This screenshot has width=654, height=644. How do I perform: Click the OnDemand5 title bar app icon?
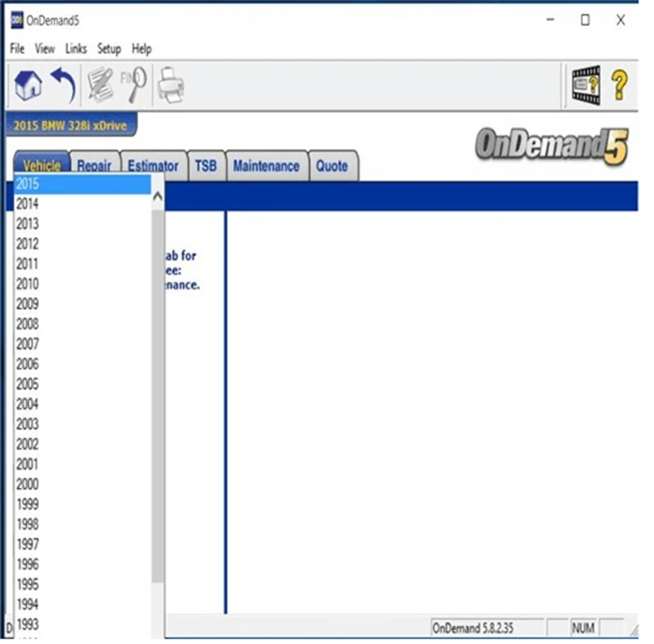16,20
